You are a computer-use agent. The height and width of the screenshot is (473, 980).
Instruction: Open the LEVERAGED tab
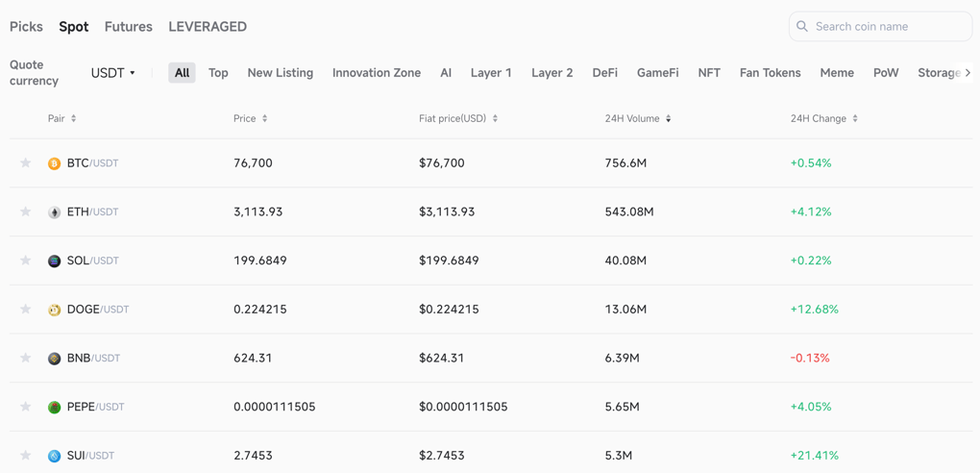[x=208, y=26]
